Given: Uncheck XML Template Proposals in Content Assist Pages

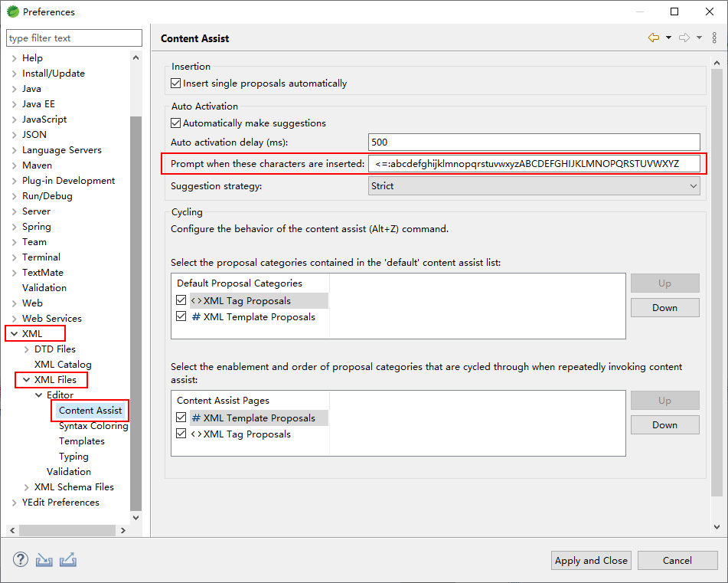Looking at the screenshot, I should coord(181,418).
